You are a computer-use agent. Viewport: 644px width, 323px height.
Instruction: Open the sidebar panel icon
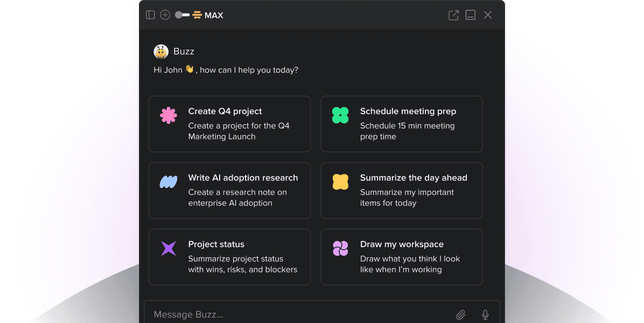point(150,15)
